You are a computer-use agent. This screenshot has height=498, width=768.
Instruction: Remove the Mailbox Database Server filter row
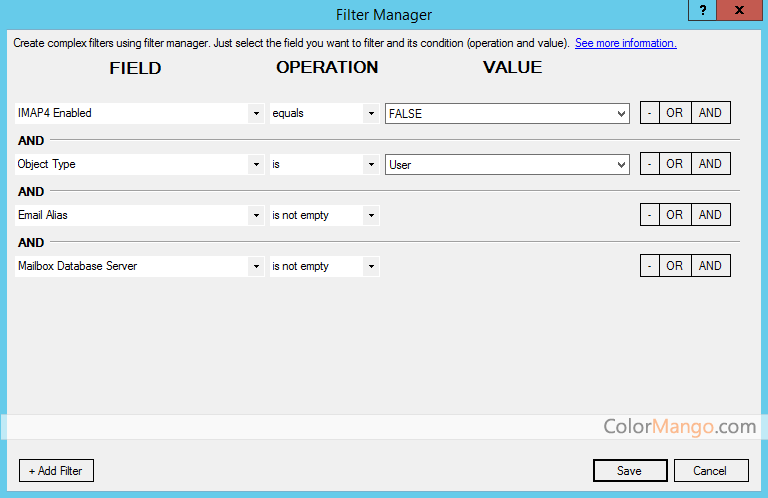pyautogui.click(x=650, y=266)
